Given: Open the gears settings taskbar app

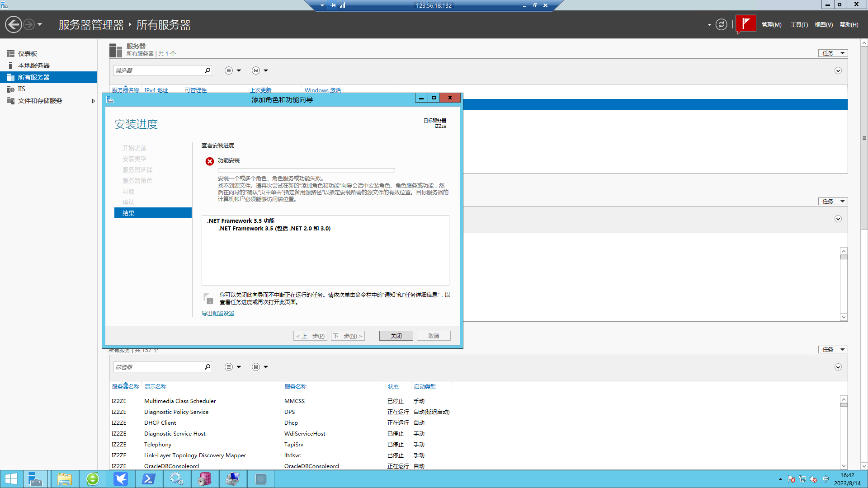Looking at the screenshot, I should (x=177, y=479).
